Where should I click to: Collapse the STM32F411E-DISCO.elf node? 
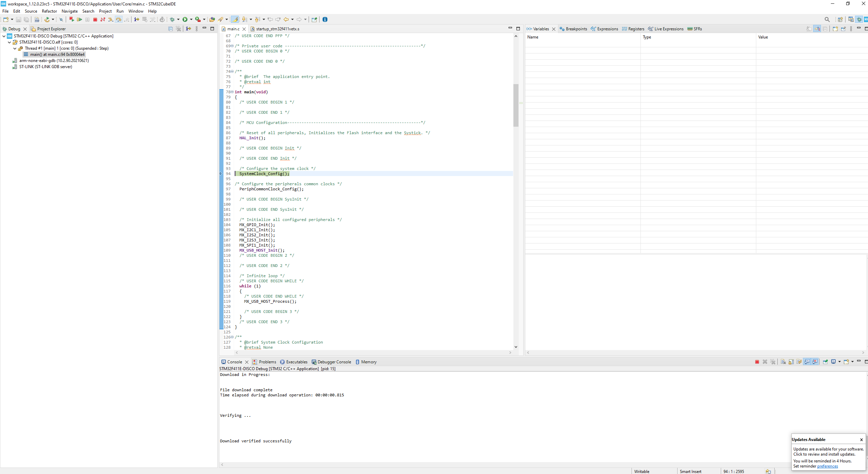point(9,42)
